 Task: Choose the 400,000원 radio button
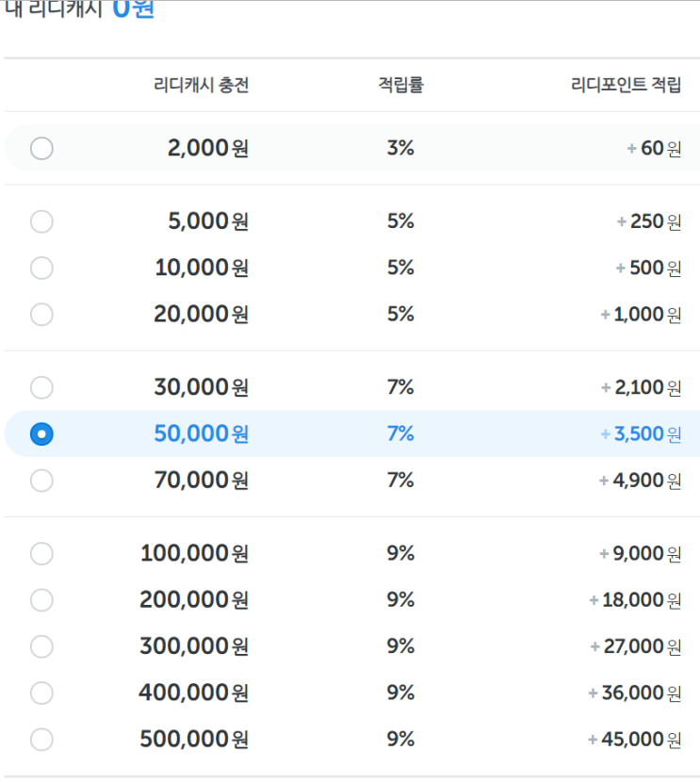coord(41,693)
